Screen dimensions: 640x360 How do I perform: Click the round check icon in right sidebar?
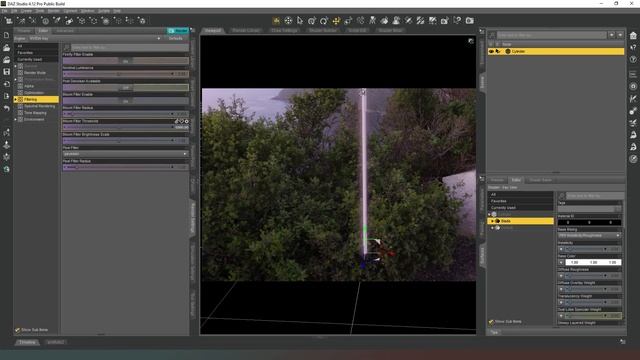click(633, 159)
